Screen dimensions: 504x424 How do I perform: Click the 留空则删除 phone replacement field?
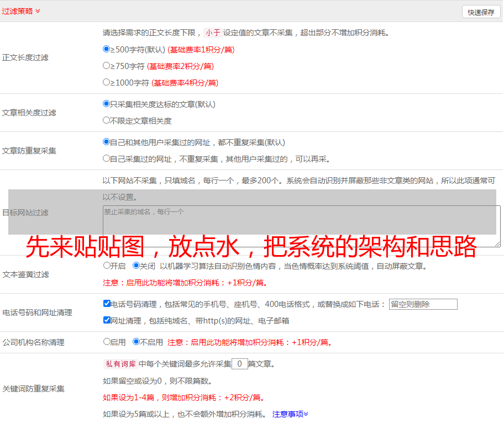[423, 304]
